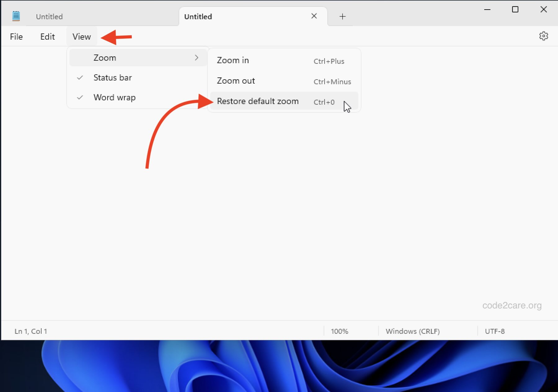Close the active Untitled tab
This screenshot has width=558, height=392.
coord(314,16)
